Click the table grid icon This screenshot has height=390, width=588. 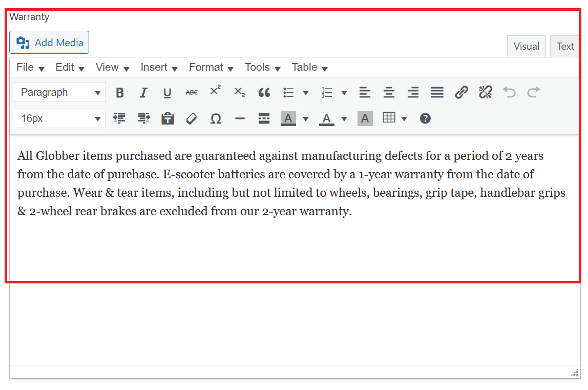click(389, 118)
